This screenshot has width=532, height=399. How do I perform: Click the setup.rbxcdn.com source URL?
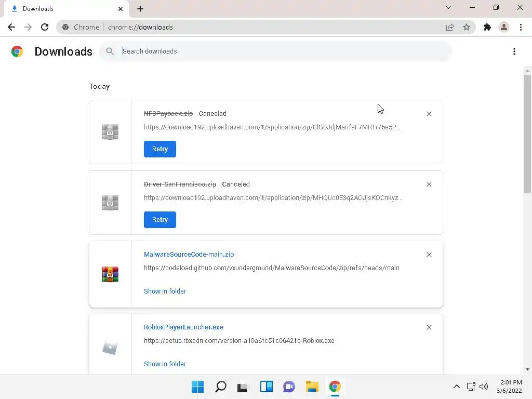pos(239,340)
